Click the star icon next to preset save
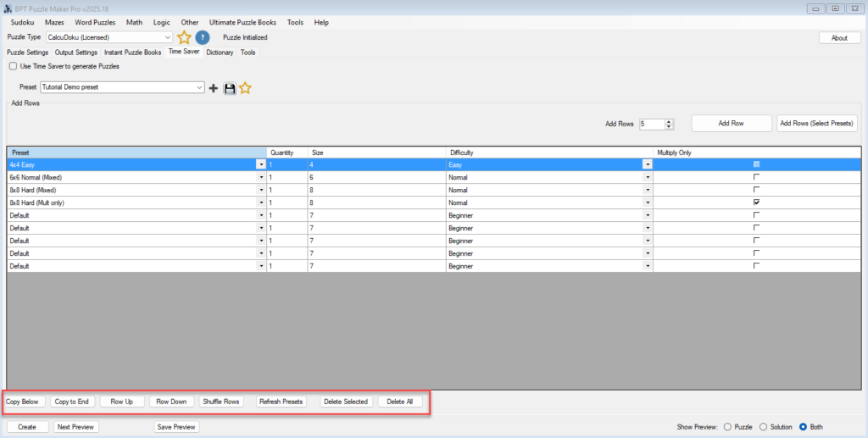This screenshot has width=868, height=438. point(245,88)
